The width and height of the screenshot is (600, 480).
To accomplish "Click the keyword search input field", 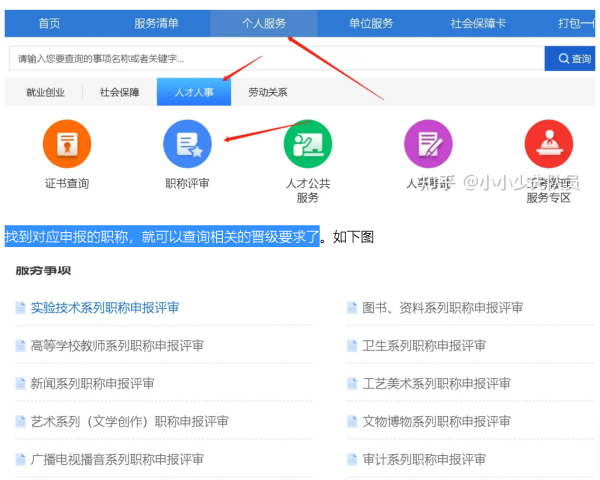I will [x=274, y=59].
